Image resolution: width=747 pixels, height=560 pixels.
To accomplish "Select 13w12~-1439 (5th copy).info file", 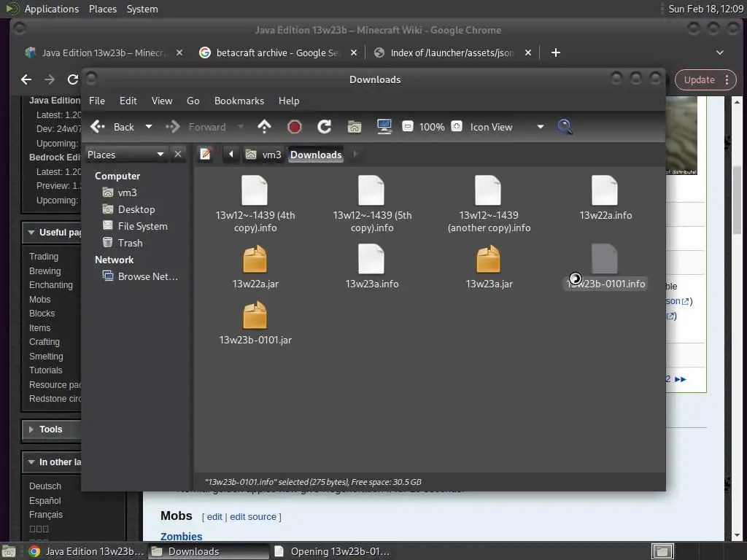I will 371,204.
